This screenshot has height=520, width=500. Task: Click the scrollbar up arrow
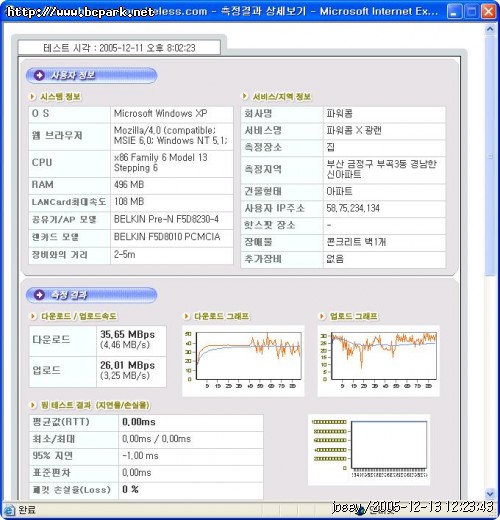pos(490,29)
